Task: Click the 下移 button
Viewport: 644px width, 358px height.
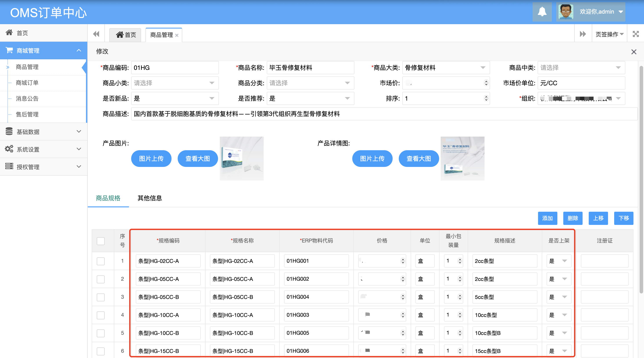Action: click(624, 218)
